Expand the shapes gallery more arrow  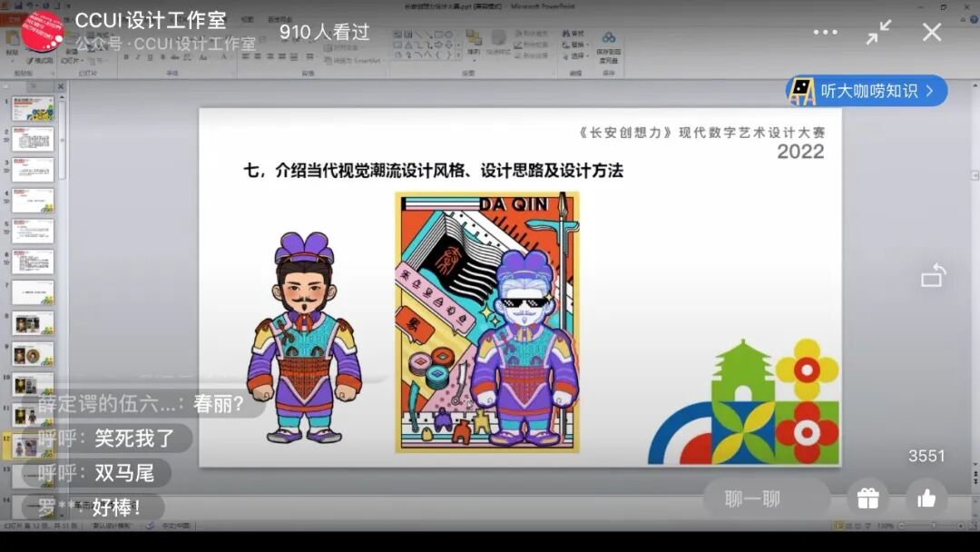pyautogui.click(x=458, y=54)
